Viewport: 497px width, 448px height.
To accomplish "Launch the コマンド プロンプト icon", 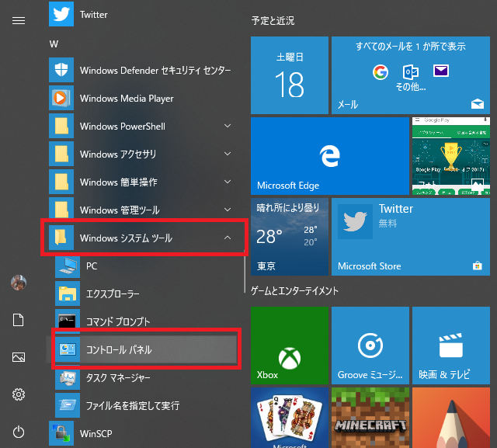I will pos(68,321).
